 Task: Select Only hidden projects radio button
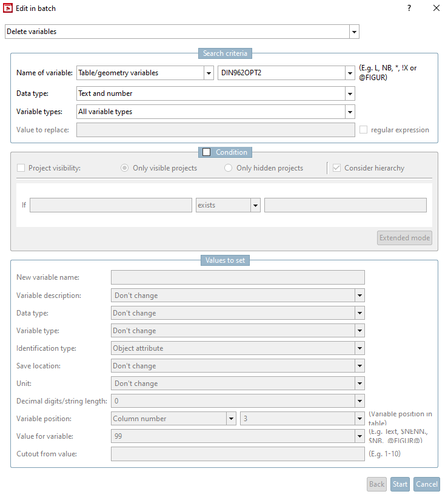(x=229, y=168)
